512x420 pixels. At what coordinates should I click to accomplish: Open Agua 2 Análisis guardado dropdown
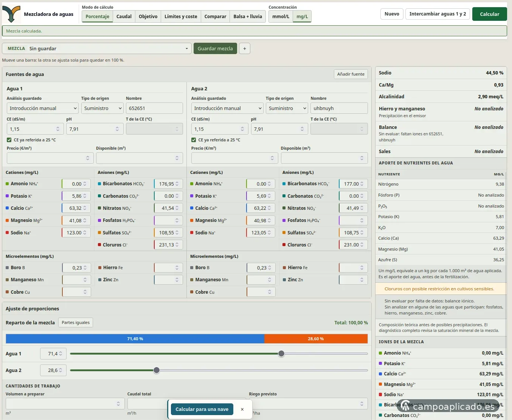pos(227,108)
